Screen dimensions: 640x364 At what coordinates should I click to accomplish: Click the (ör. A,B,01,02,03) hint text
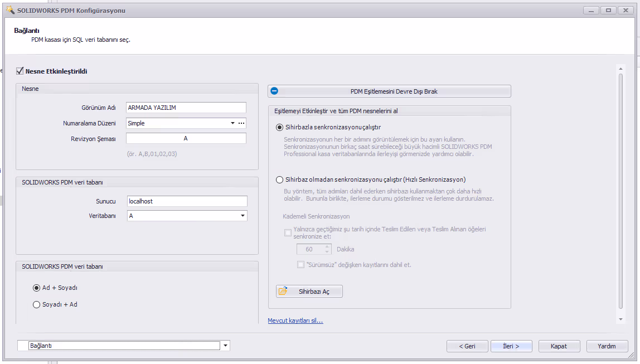point(152,154)
